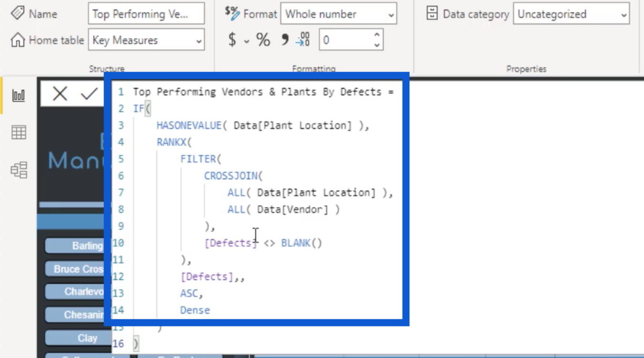Select the Bruce Crossing slicer button
The height and width of the screenshot is (358, 644).
74,269
